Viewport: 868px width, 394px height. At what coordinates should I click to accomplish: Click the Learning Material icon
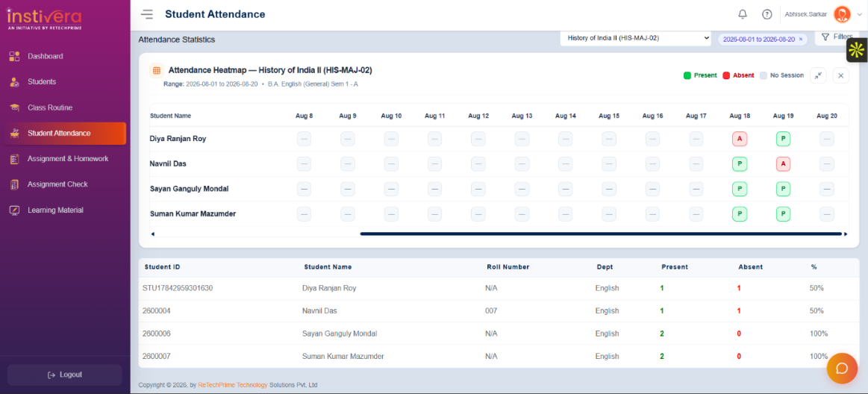pyautogui.click(x=15, y=210)
